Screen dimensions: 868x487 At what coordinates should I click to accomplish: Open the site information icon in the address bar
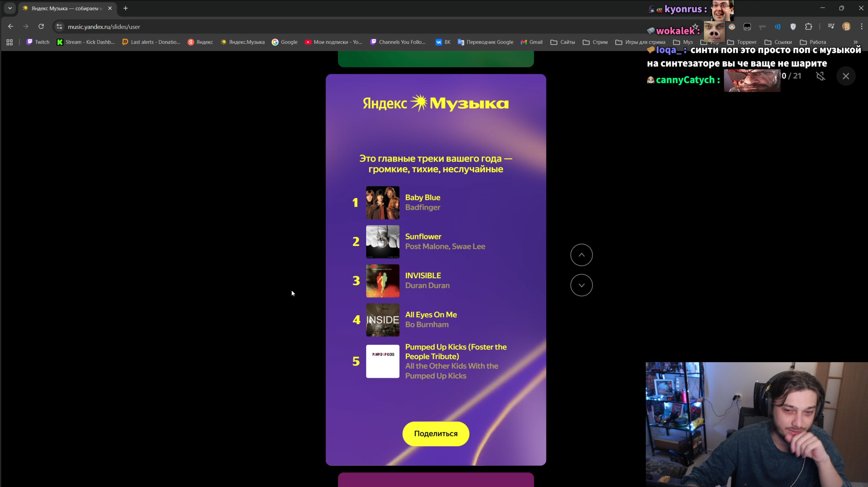59,26
